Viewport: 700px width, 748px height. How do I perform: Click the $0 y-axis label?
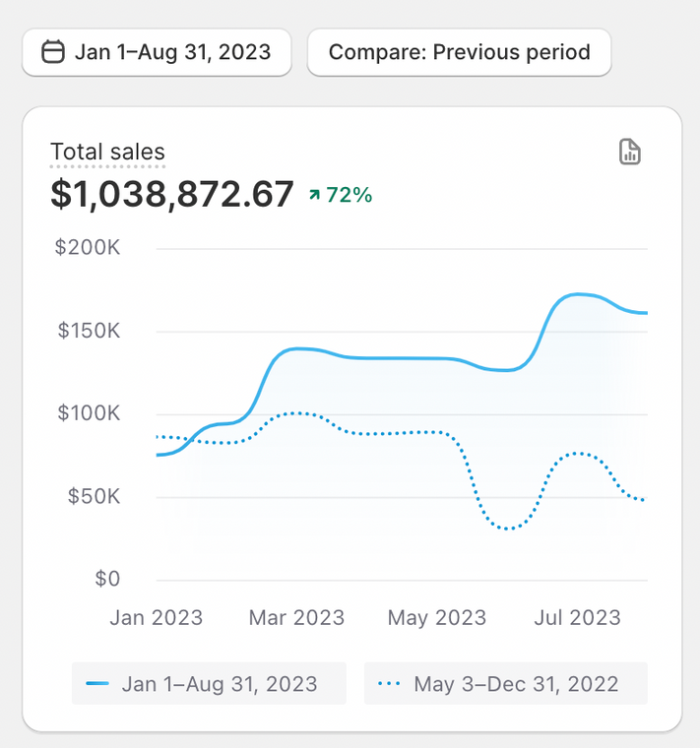[107, 579]
